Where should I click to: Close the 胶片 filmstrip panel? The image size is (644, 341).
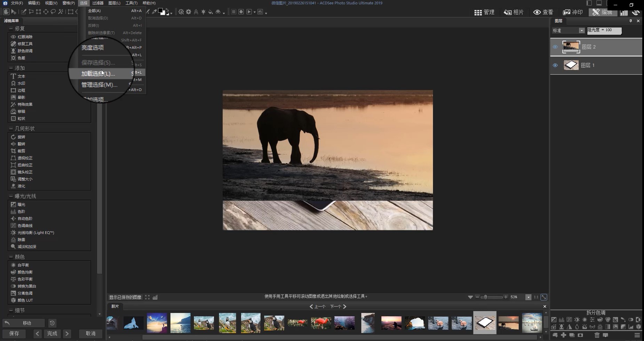click(x=545, y=307)
